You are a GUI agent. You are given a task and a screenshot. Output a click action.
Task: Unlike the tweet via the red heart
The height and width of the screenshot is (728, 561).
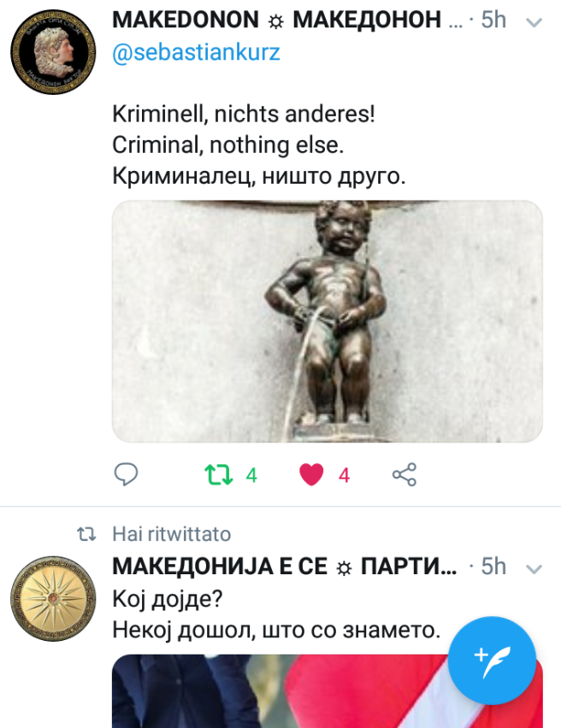(311, 475)
